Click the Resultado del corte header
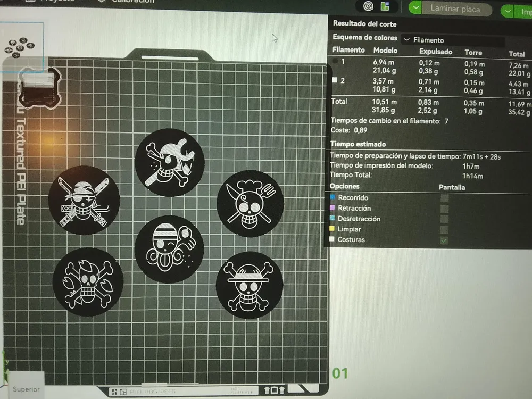 click(364, 24)
